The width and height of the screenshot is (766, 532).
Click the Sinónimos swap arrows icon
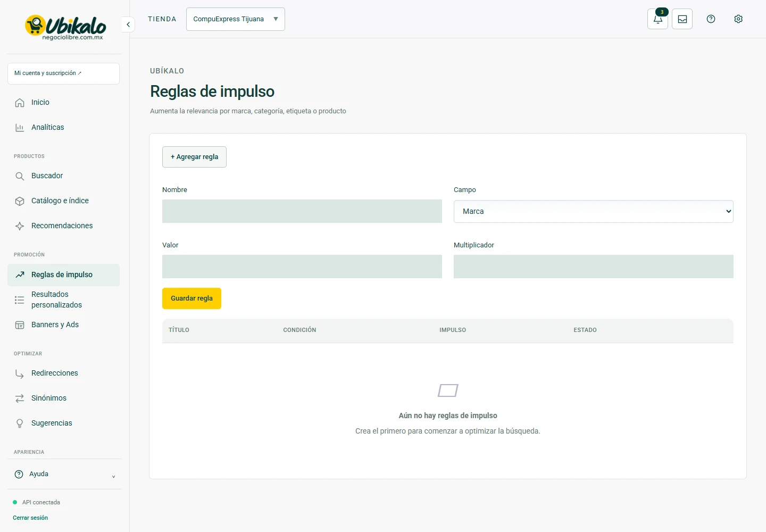(x=20, y=398)
